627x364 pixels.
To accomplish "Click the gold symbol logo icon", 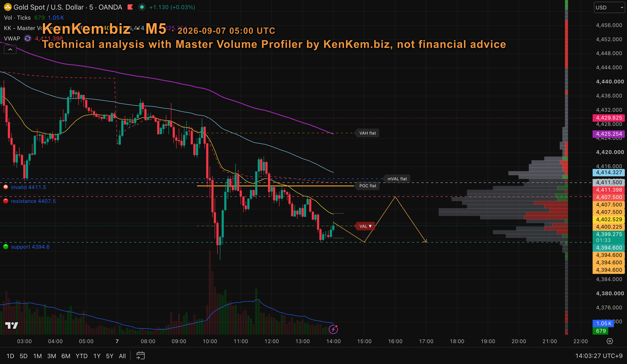I will pyautogui.click(x=8, y=7).
